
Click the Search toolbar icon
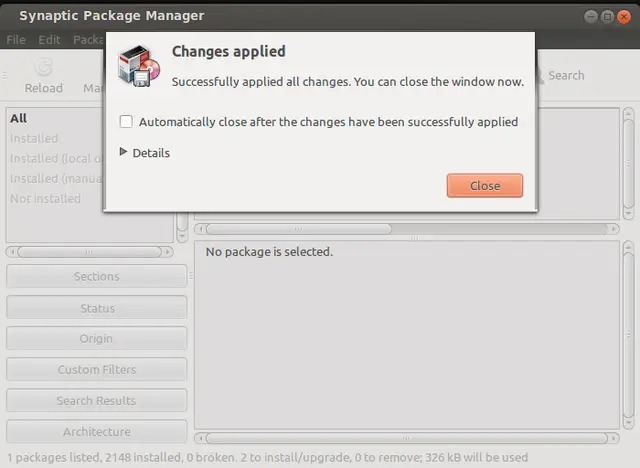540,76
